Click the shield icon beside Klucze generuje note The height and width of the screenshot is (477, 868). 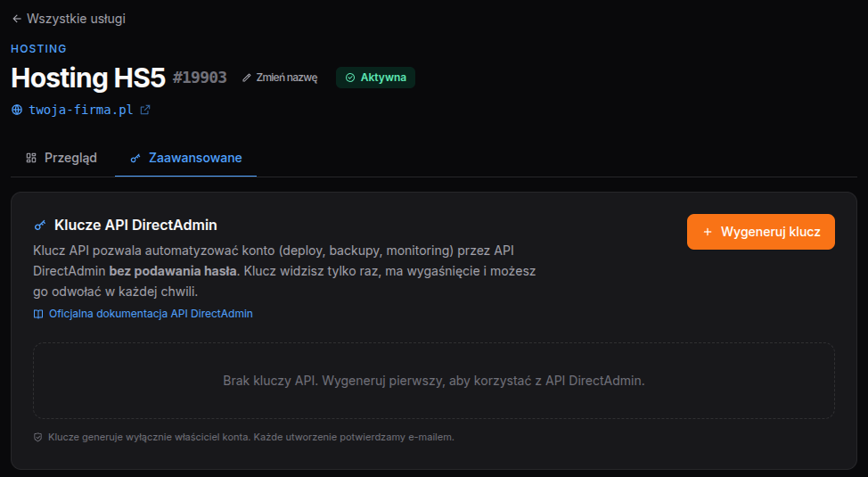point(37,437)
